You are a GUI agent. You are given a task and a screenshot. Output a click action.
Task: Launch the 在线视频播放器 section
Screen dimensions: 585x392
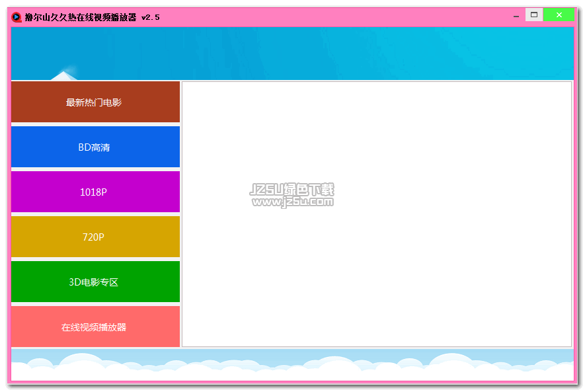pos(95,327)
